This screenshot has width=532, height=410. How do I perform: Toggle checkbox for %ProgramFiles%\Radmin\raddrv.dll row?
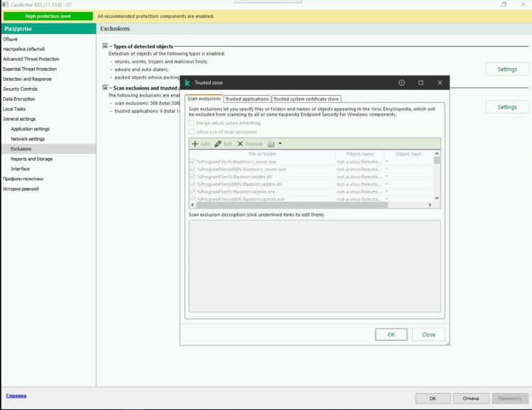click(x=193, y=177)
